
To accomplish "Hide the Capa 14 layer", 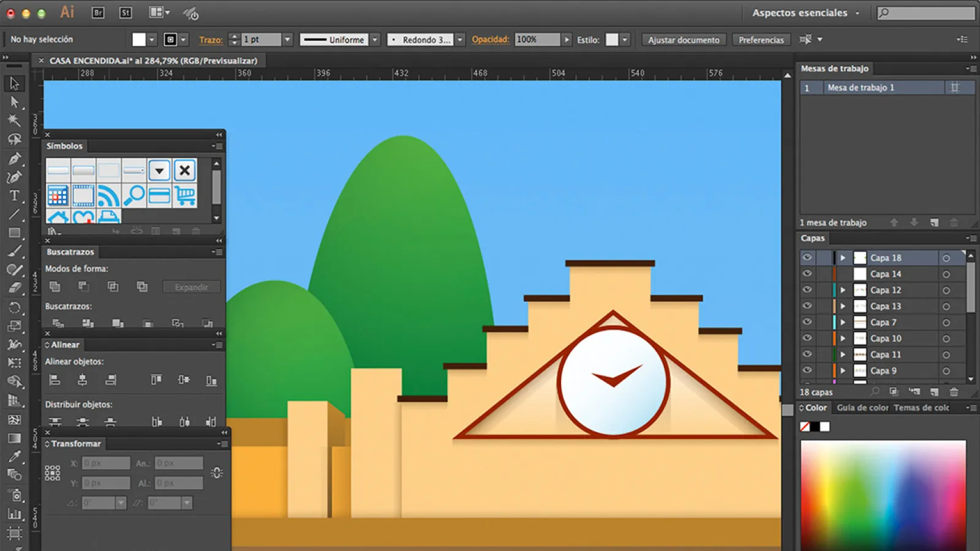I will pos(807,274).
